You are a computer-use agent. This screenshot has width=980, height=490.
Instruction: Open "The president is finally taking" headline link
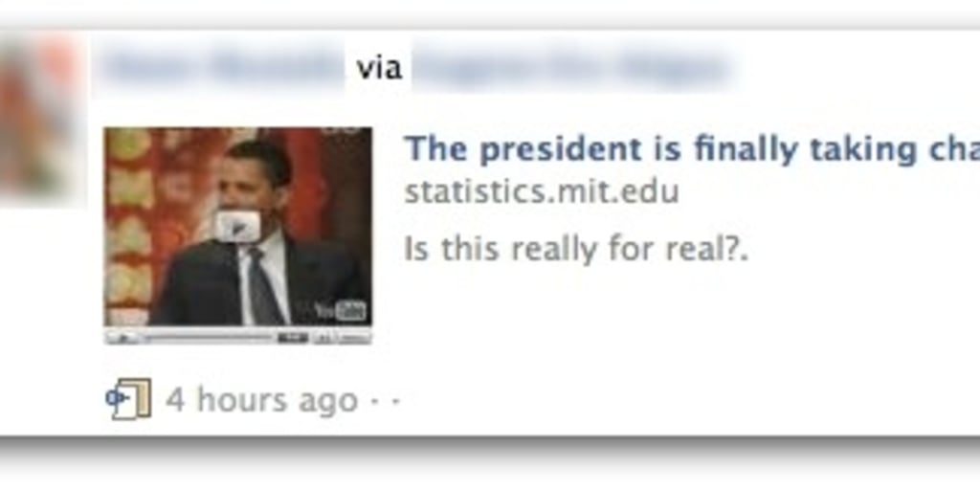coord(692,148)
